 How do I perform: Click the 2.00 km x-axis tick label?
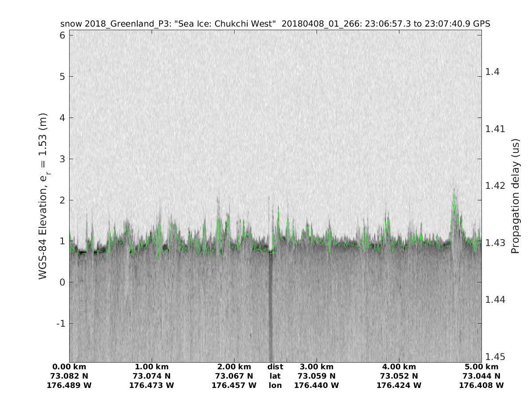(234, 367)
